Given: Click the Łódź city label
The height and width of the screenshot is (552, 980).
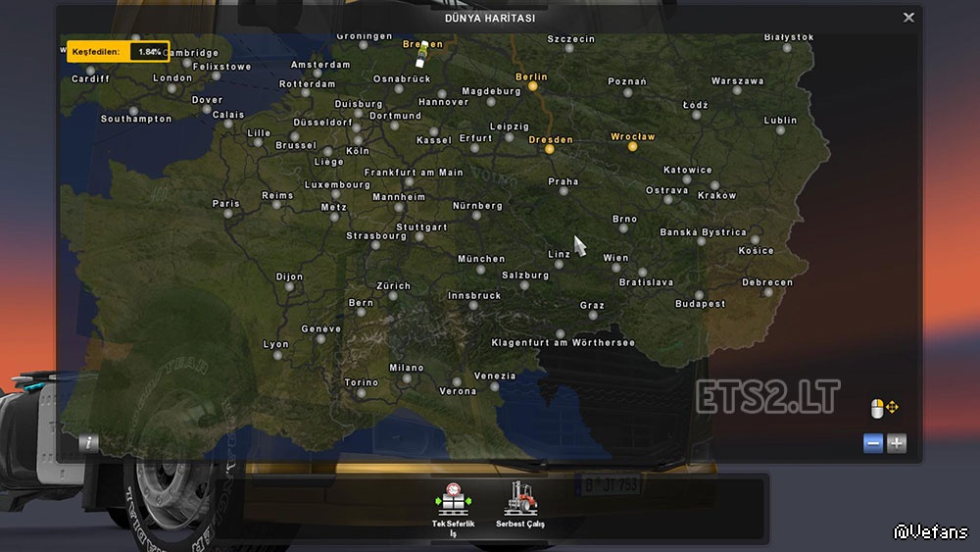Looking at the screenshot, I should pyautogui.click(x=696, y=105).
